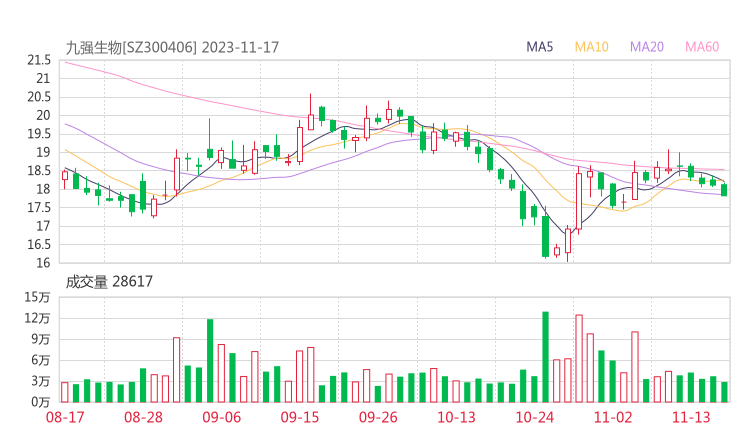Click the 11-02 date label
The width and height of the screenshot is (740, 440).
pyautogui.click(x=613, y=417)
